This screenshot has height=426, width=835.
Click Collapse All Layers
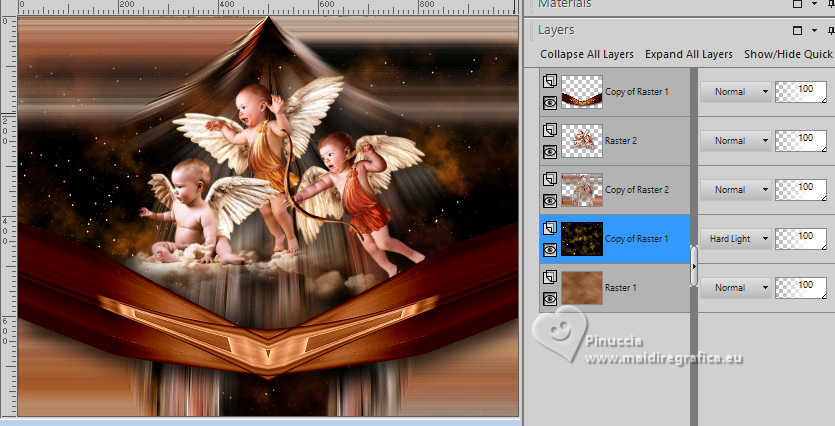coord(587,54)
